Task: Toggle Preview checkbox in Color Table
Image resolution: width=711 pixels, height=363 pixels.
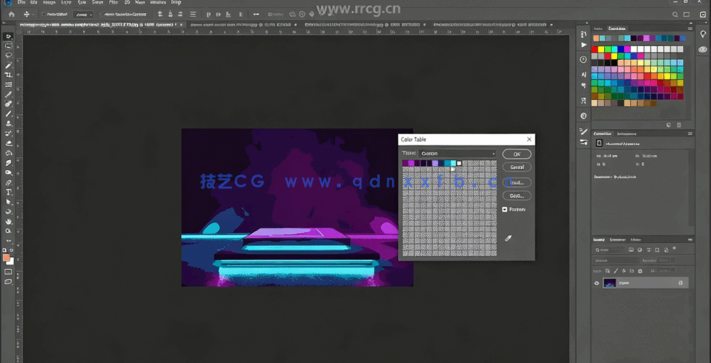Action: (x=505, y=209)
